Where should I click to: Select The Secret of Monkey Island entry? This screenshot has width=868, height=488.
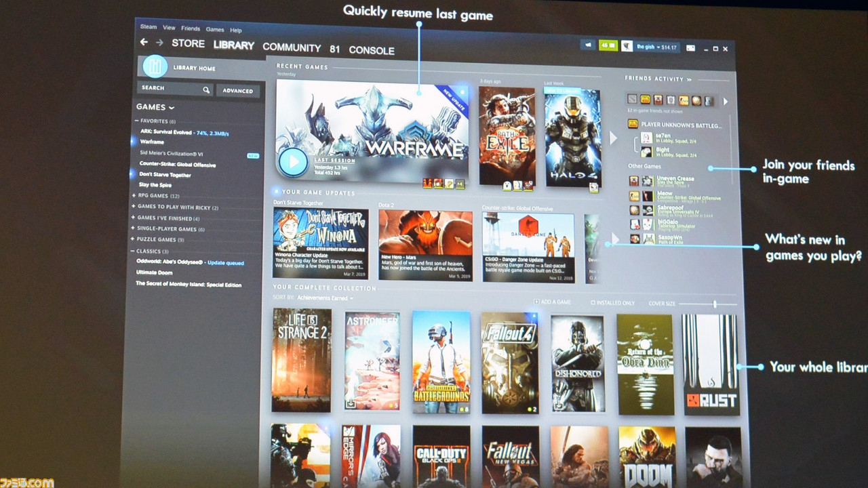click(x=189, y=285)
